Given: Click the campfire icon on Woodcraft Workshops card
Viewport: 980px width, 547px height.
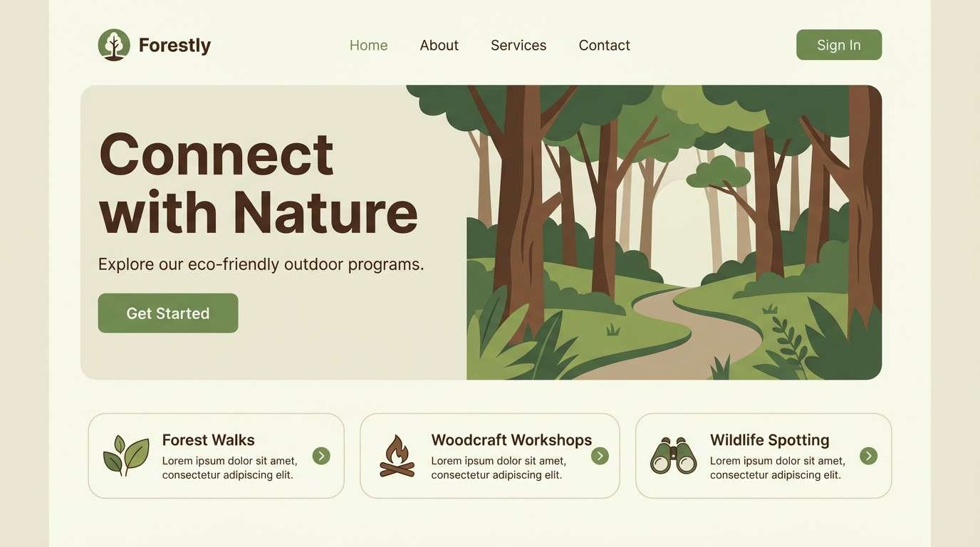Looking at the screenshot, I should click(397, 456).
